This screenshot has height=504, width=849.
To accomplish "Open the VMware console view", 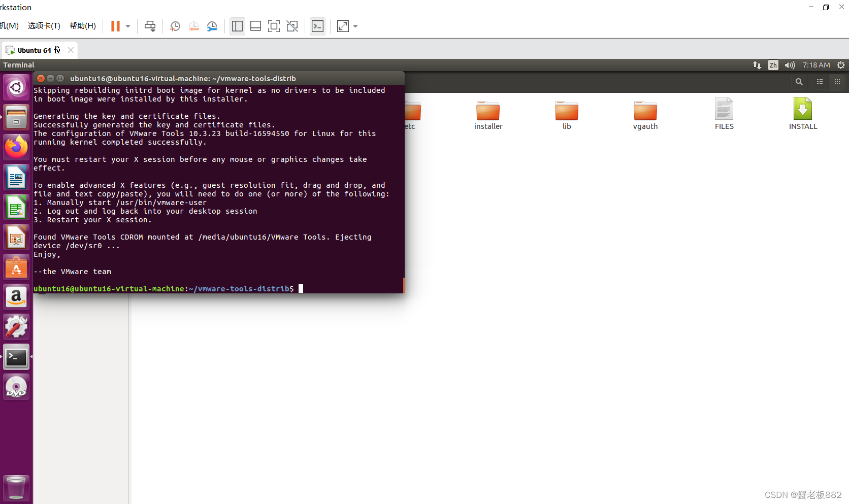I will (x=317, y=26).
